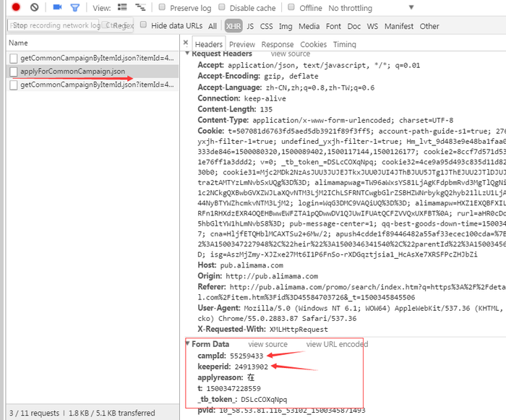
Task: Click the requests transferred summary in status bar
Action: point(82,413)
